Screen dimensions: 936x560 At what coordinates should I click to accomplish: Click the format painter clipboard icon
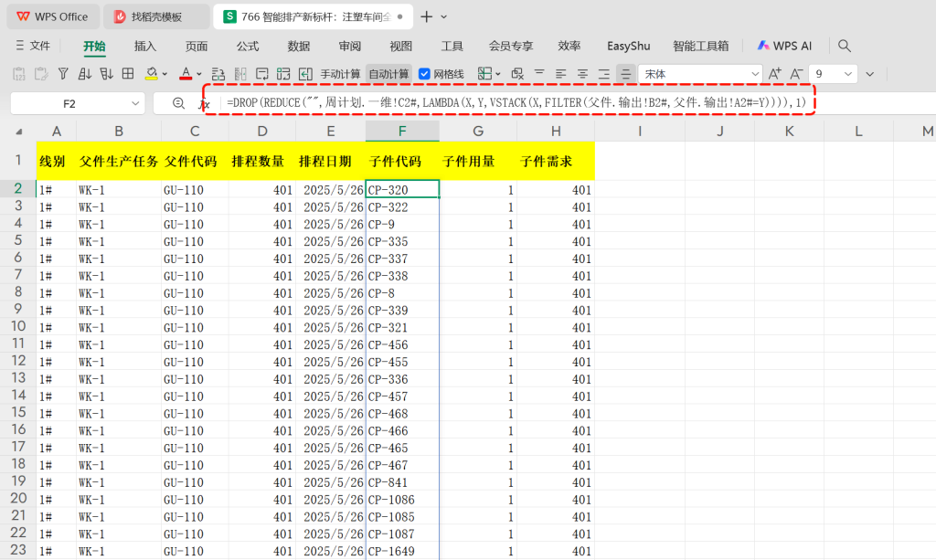[x=41, y=74]
